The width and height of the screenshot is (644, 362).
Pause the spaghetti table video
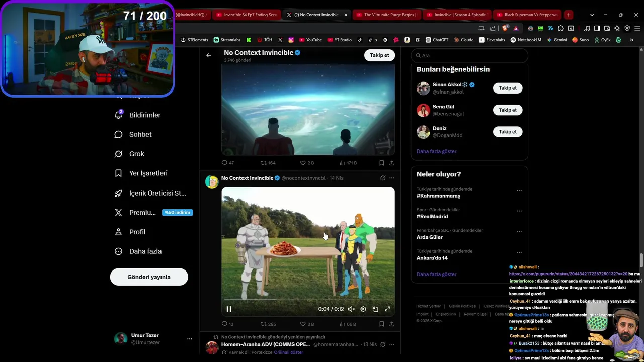point(229,309)
